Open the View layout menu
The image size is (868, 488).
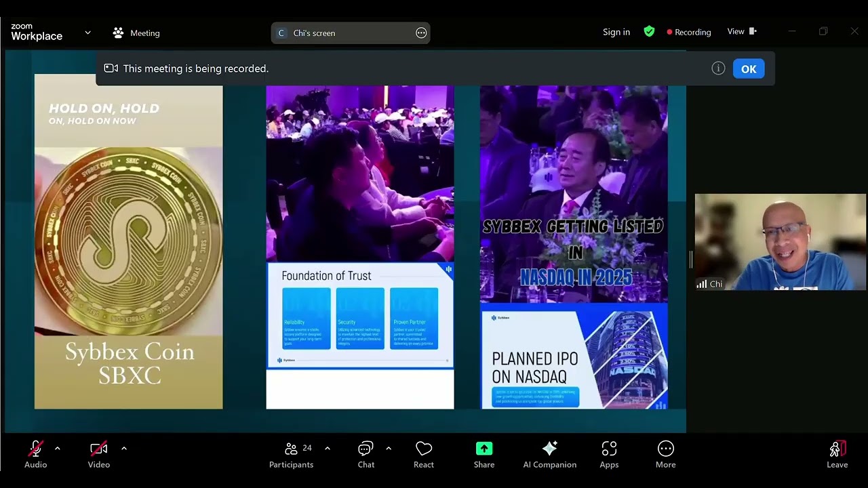[x=742, y=31]
